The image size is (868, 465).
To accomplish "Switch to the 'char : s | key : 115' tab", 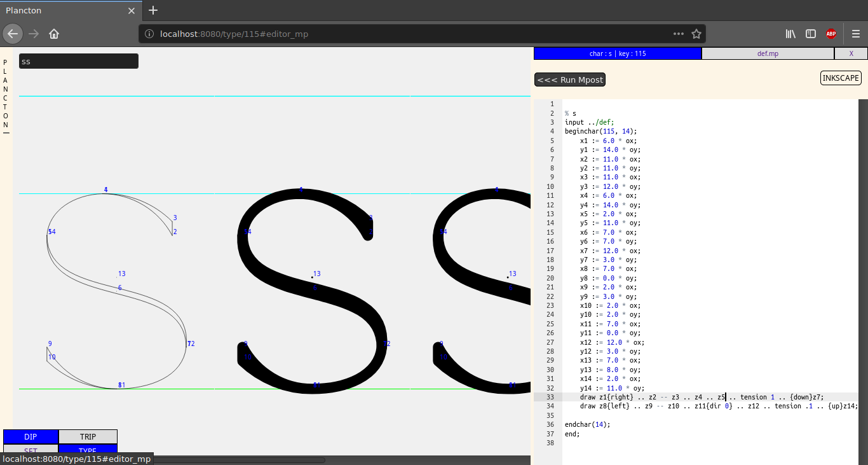I will click(x=618, y=53).
